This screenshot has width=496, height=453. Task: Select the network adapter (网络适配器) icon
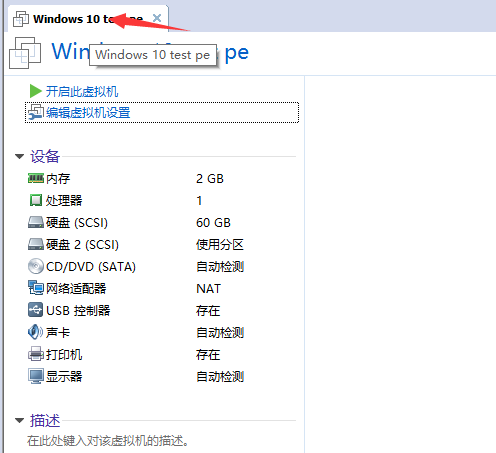pyautogui.click(x=36, y=288)
